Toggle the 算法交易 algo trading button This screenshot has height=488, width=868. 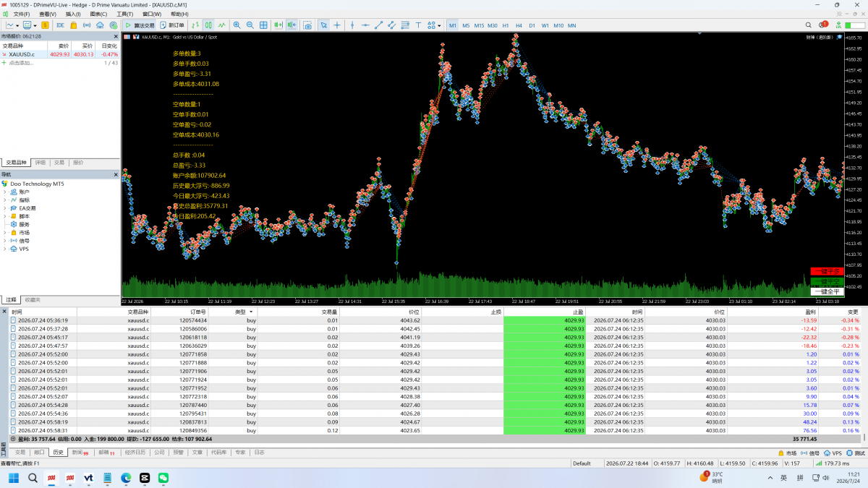pos(140,25)
